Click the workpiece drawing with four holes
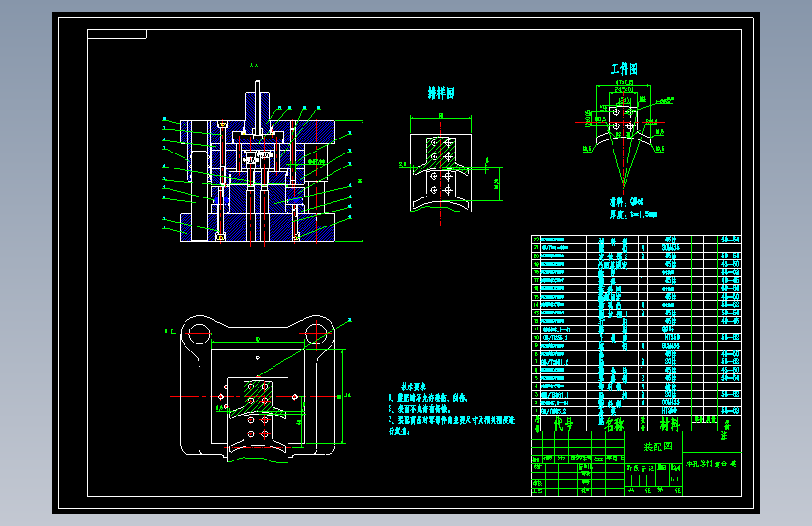 [623, 135]
